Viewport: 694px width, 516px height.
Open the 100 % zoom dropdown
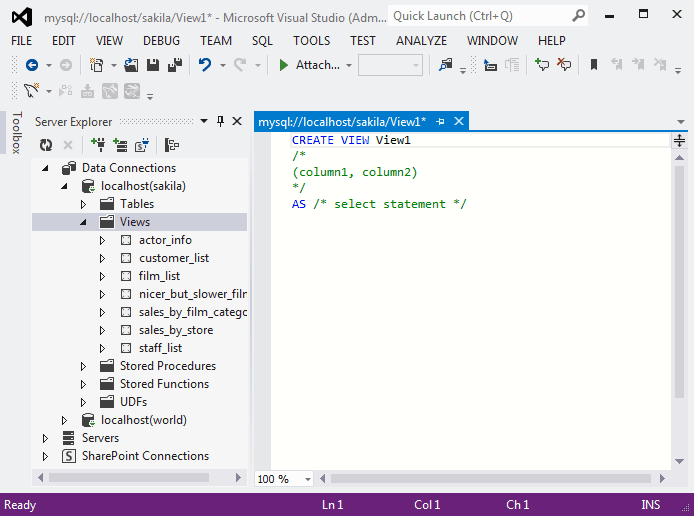308,479
